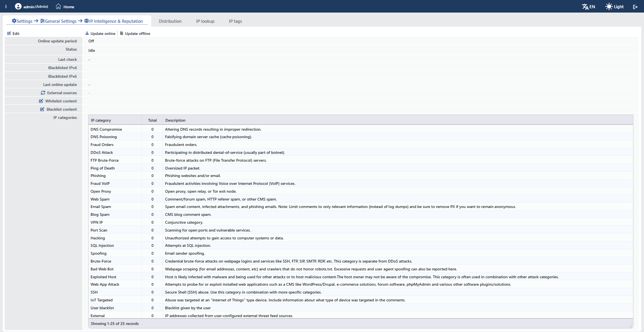The height and width of the screenshot is (332, 644).
Task: Select the Fraud Orders row
Action: (x=361, y=144)
